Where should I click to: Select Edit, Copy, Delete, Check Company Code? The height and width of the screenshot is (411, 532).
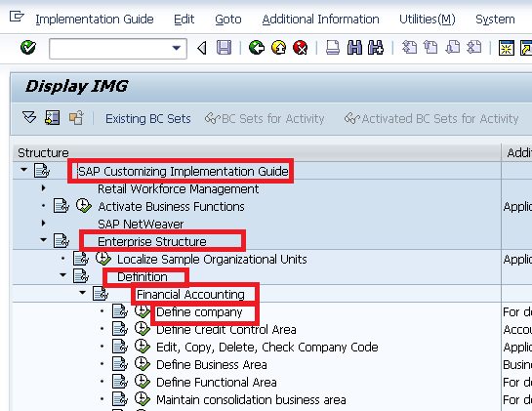point(267,348)
